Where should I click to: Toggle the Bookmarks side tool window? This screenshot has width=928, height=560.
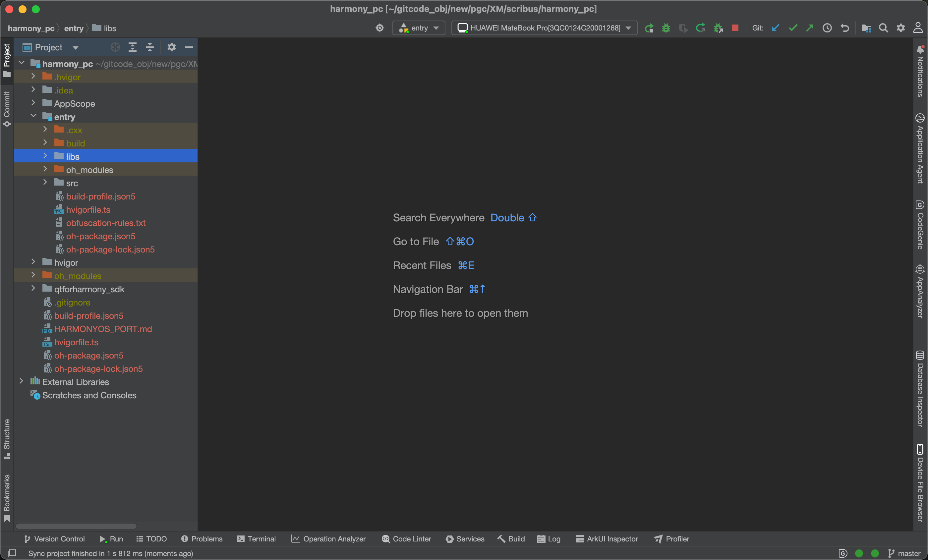coord(7,498)
